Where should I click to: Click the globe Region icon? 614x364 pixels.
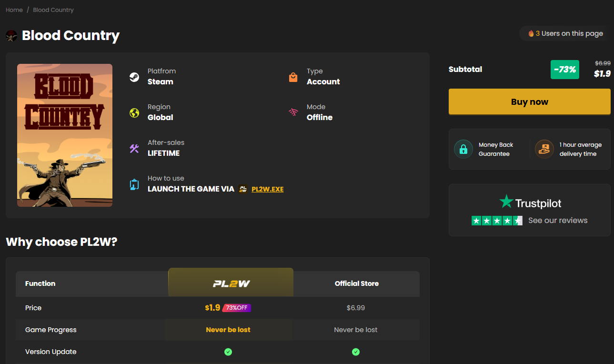(x=134, y=113)
